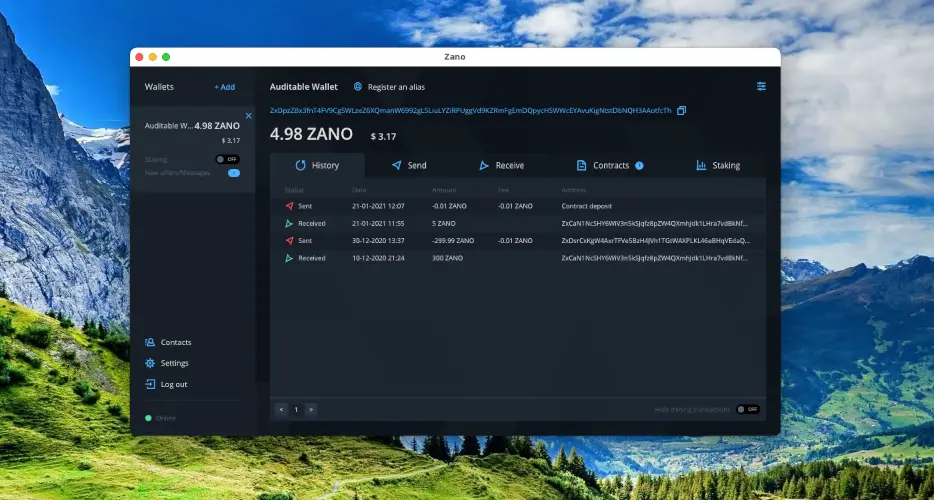Screen dimensions: 934x500
Task: Click the New offers/Messages count badge
Action: pyautogui.click(x=234, y=173)
